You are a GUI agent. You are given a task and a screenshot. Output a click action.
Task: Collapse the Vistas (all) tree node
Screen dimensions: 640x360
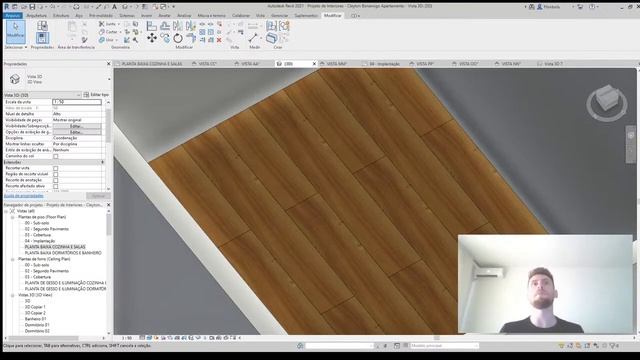pyautogui.click(x=6, y=211)
